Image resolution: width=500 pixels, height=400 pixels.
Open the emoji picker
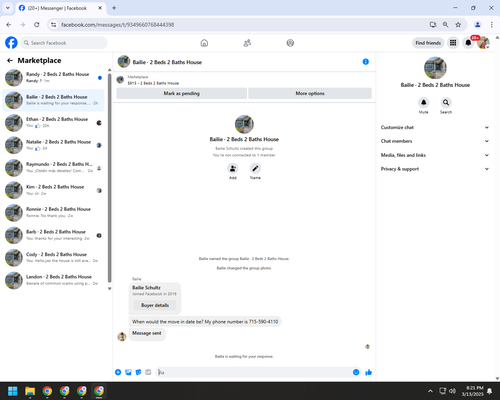click(356, 372)
